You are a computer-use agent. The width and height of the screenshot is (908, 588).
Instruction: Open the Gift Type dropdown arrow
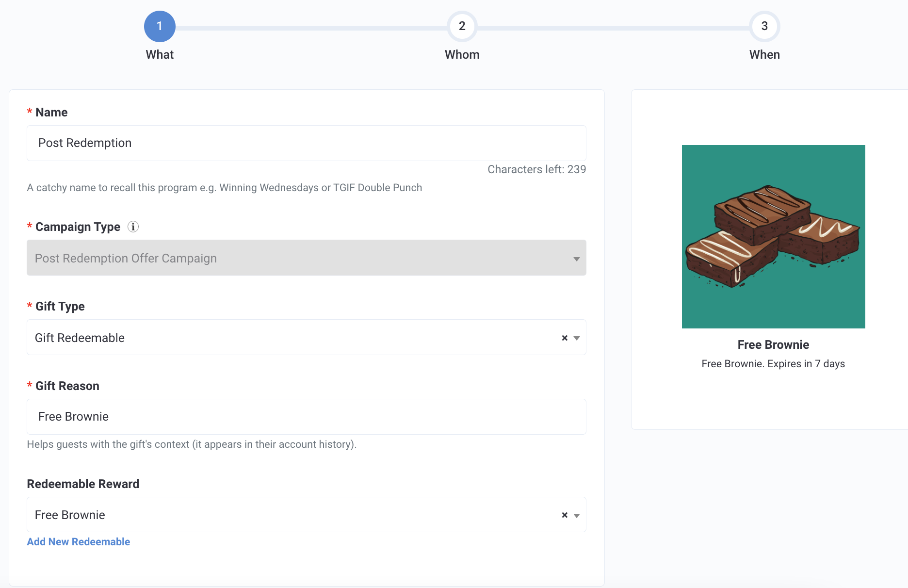pyautogui.click(x=577, y=338)
